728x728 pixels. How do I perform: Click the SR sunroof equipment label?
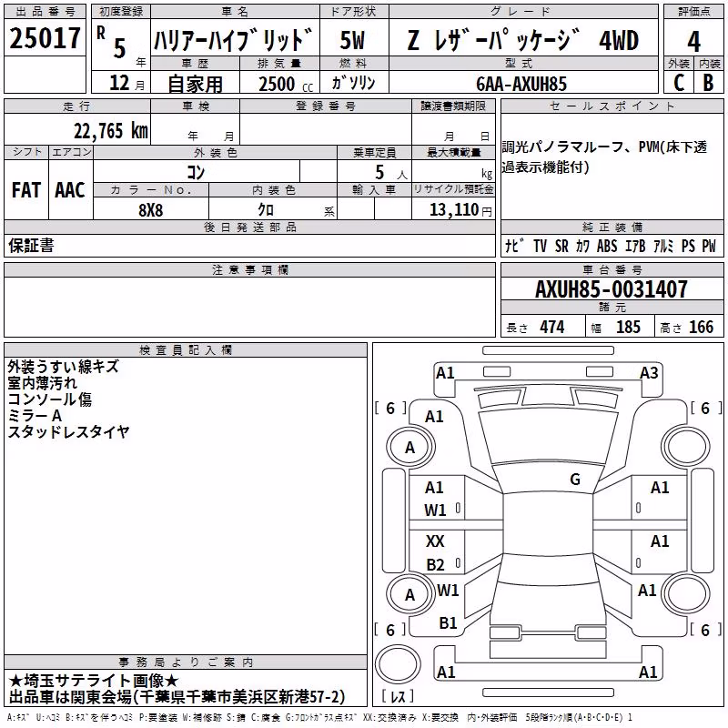coord(561,246)
